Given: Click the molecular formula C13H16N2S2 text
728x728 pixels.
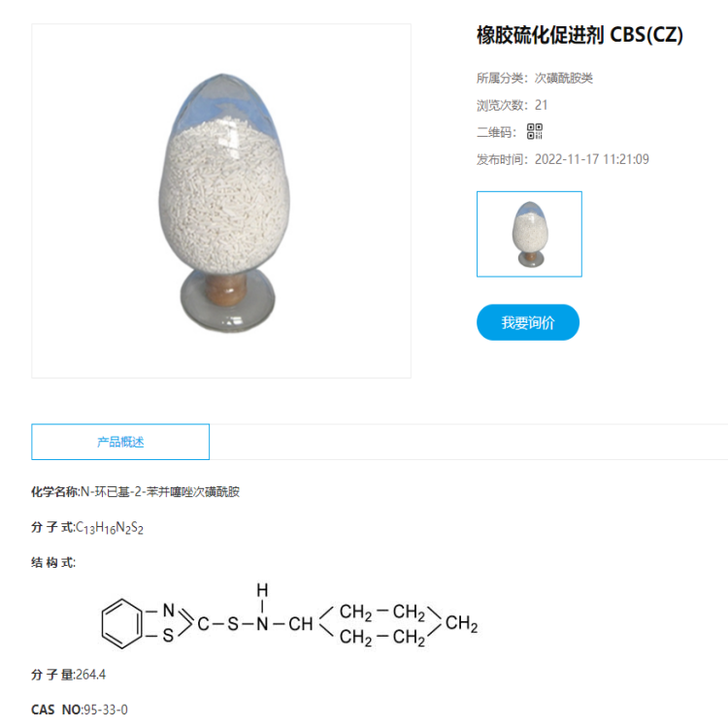Looking at the screenshot, I should [110, 527].
